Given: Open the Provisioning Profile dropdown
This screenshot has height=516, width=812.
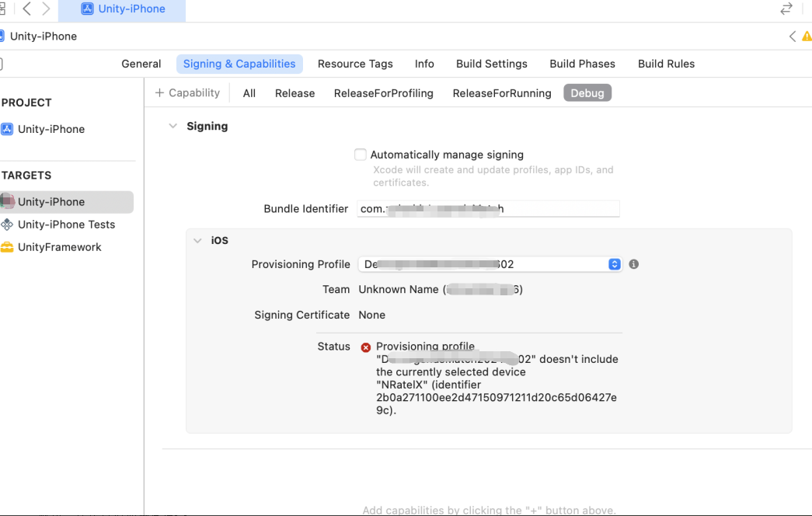Looking at the screenshot, I should (x=490, y=264).
